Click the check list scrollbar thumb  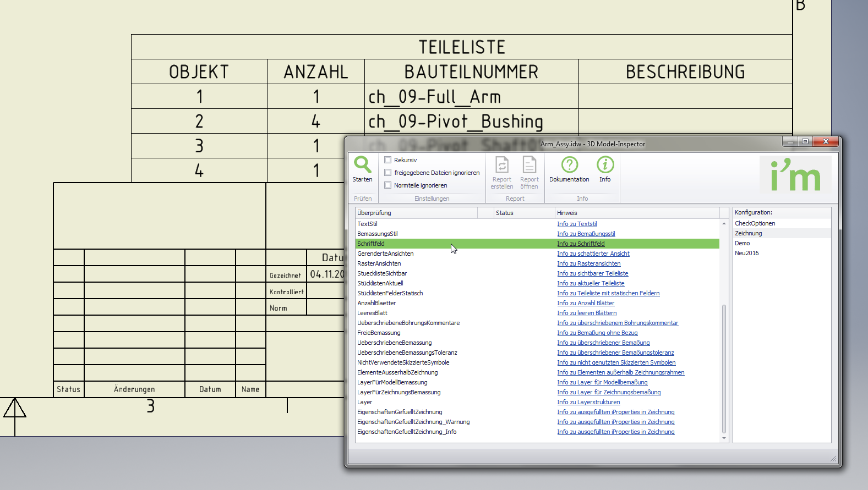coord(724,369)
